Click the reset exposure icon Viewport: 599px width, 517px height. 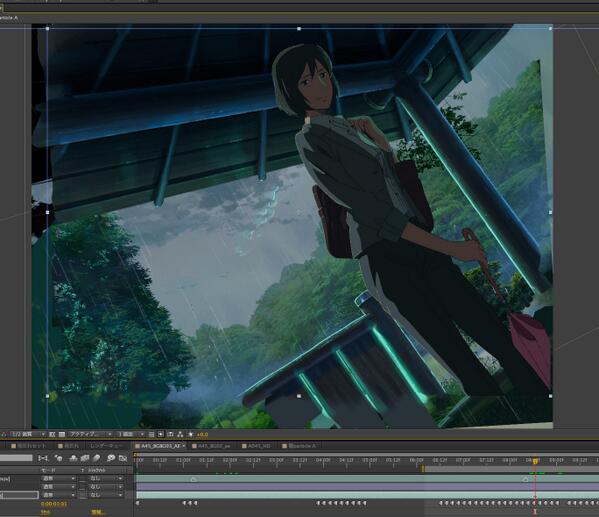tap(191, 434)
